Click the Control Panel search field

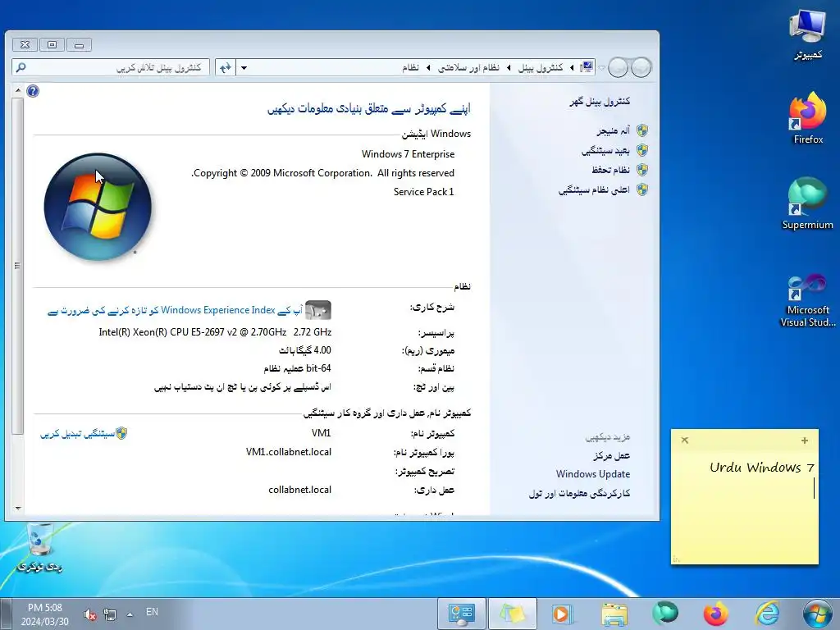click(111, 67)
